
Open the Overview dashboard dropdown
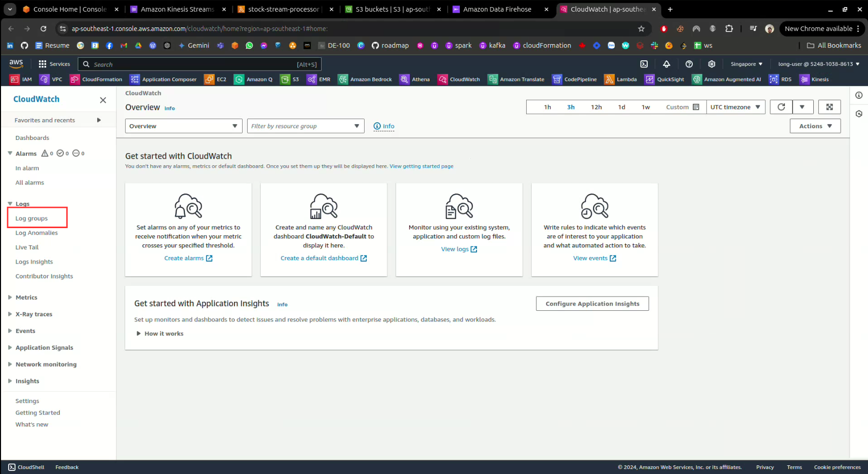click(183, 126)
